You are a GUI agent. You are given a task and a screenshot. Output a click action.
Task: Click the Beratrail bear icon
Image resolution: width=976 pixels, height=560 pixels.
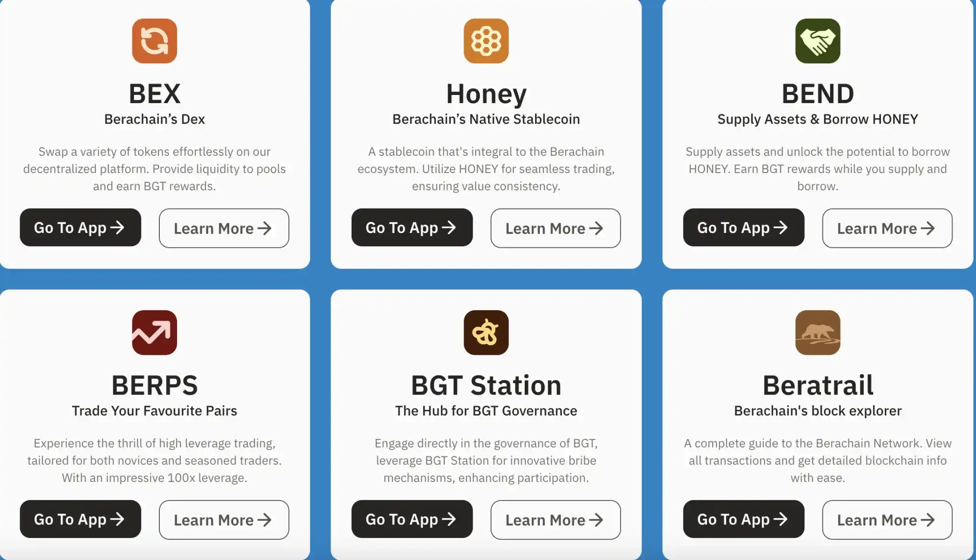point(817,332)
